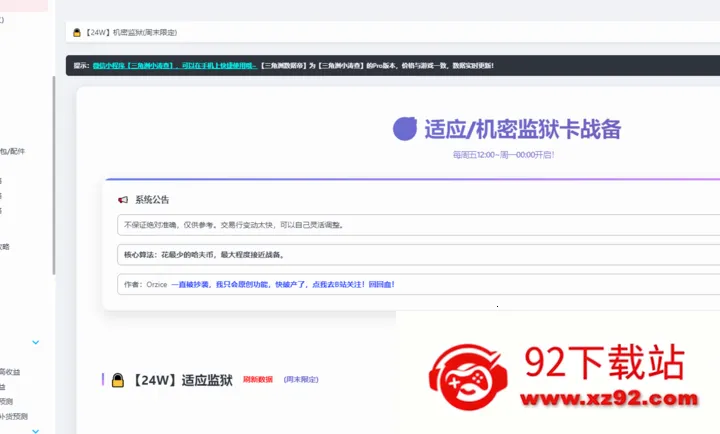Click the megaphone icon next to 系统公告

(123, 199)
